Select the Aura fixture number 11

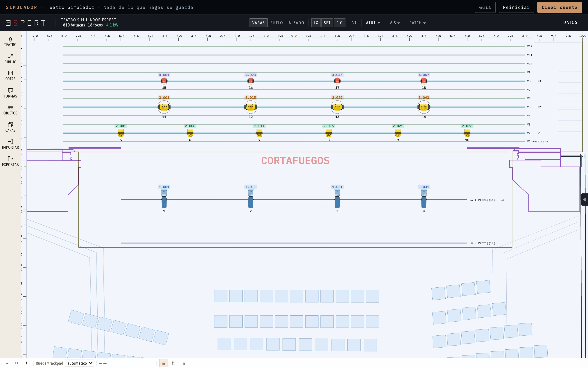coord(164,107)
